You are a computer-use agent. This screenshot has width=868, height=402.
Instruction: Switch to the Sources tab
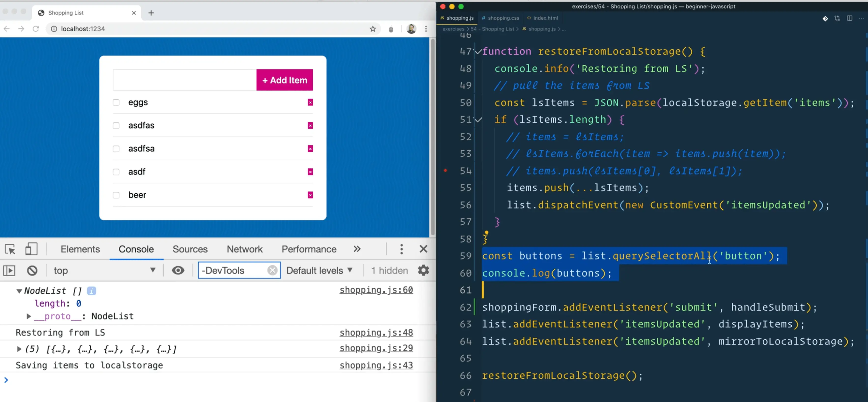pos(190,249)
